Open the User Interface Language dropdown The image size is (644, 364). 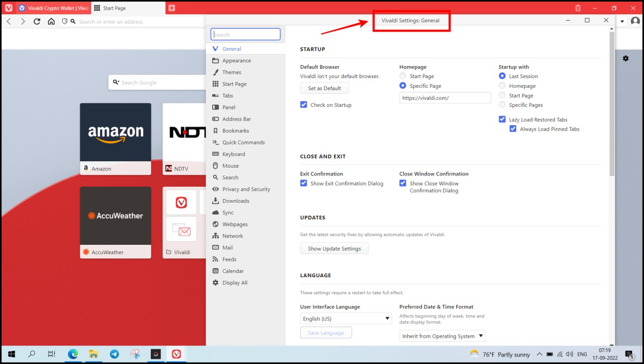346,319
